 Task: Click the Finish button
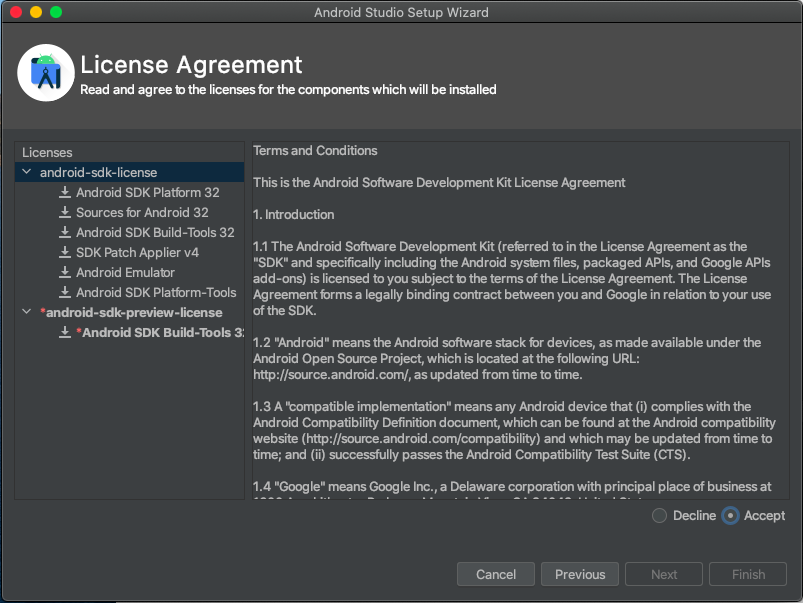click(748, 574)
